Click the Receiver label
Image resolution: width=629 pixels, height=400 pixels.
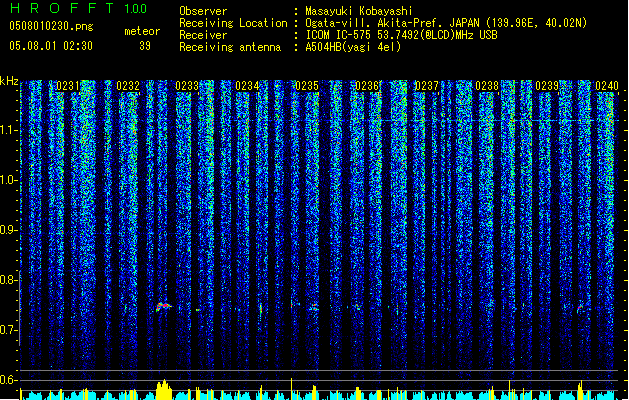203,35
